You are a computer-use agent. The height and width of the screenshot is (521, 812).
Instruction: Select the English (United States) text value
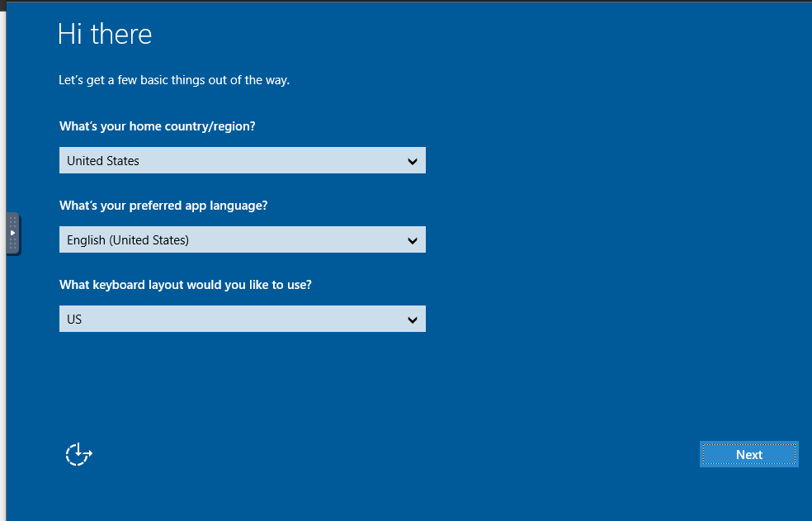click(128, 240)
